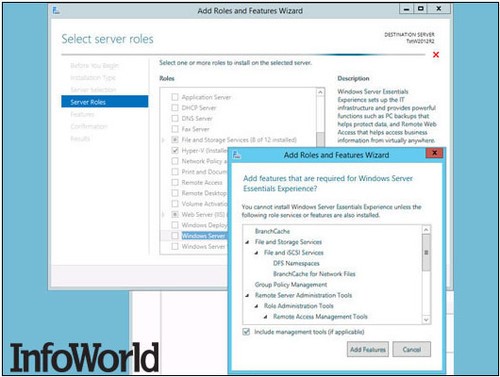Collapse Role Administration Tools node

256,306
